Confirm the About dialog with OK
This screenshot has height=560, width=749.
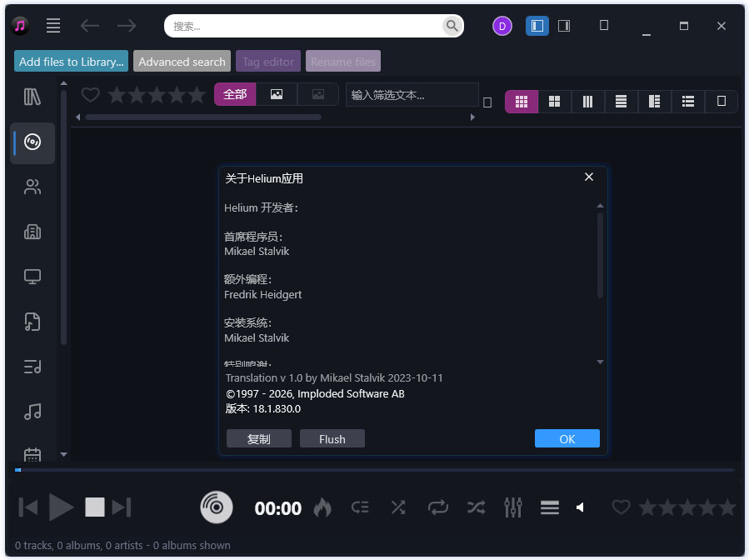[x=567, y=438]
